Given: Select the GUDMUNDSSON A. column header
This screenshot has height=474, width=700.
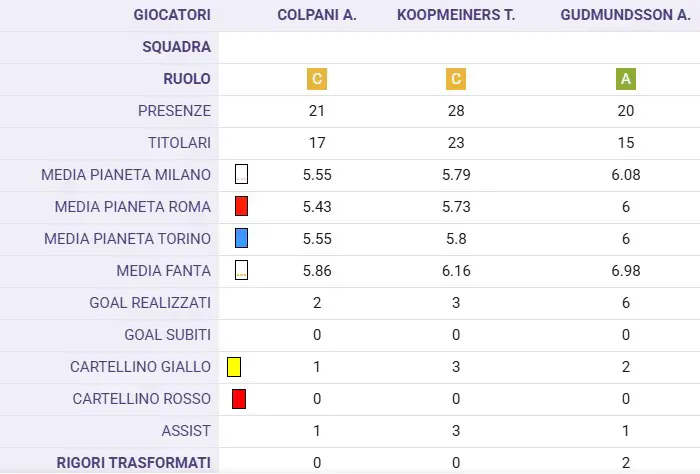Looking at the screenshot, I should pyautogui.click(x=626, y=15).
